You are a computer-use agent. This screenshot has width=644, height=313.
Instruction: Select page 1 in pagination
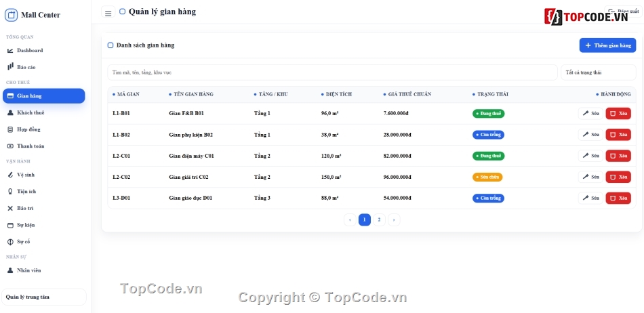[x=364, y=220]
